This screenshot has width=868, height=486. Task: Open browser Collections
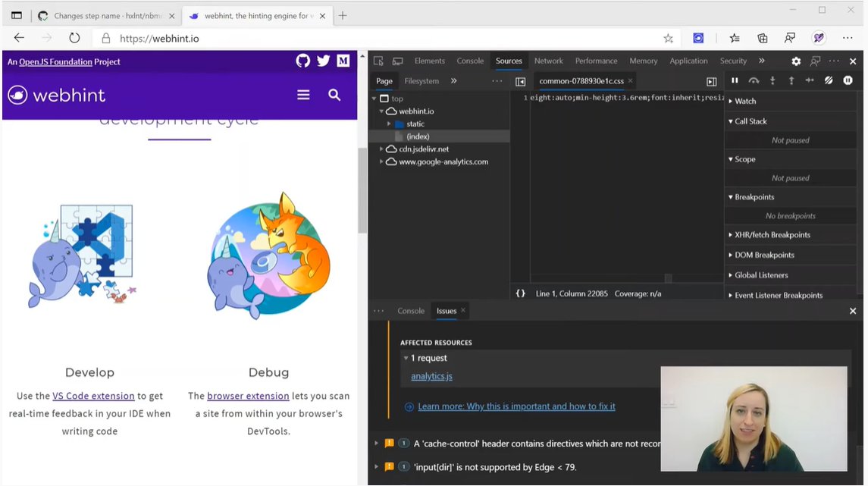763,38
